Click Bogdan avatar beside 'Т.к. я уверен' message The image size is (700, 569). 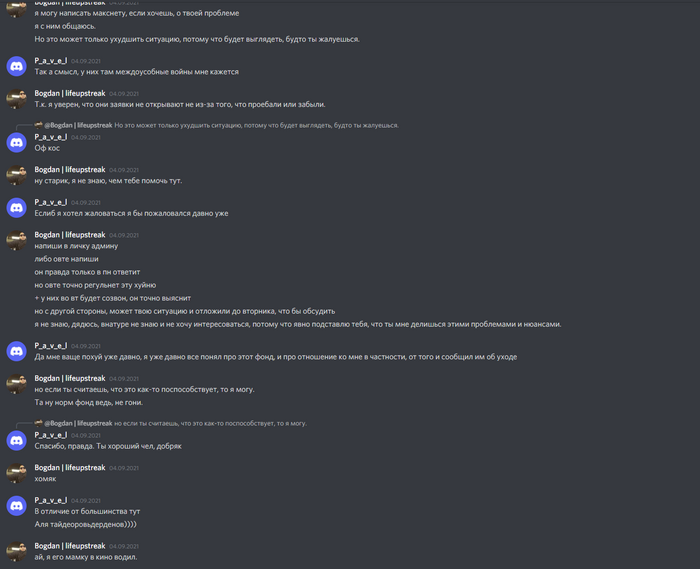click(17, 99)
